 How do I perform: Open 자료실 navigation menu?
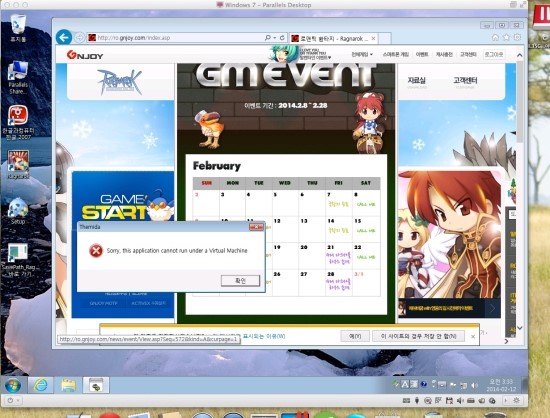coord(416,81)
